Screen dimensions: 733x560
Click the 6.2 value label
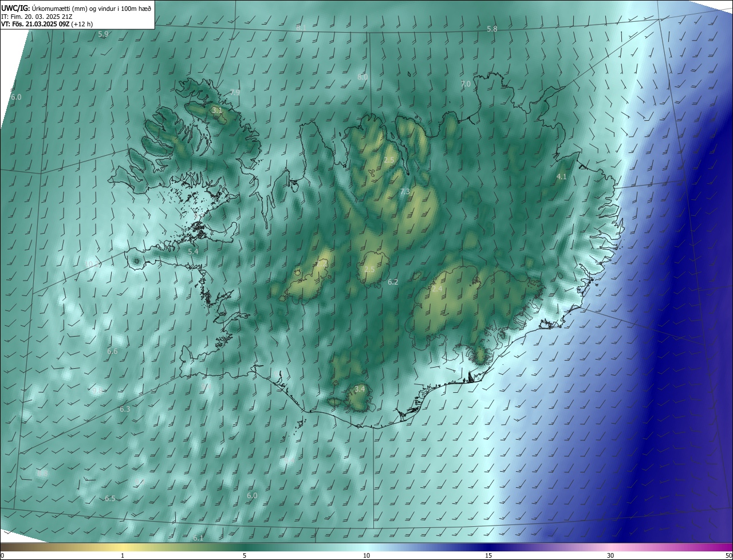pos(393,282)
